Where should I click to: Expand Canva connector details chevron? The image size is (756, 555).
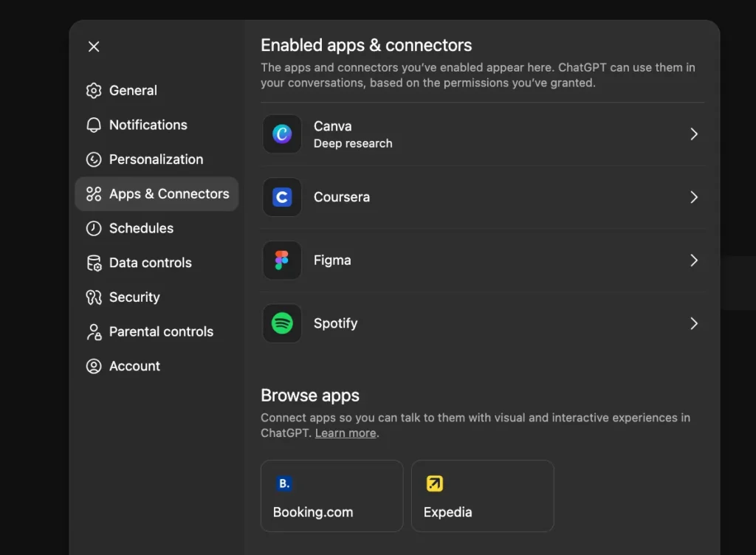pos(693,134)
